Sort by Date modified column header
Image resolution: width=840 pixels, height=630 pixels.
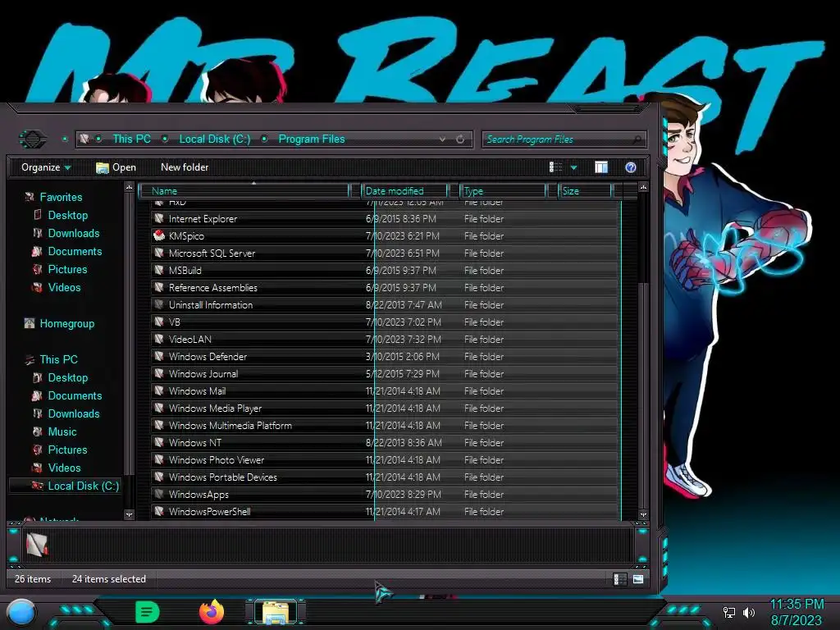(x=404, y=190)
